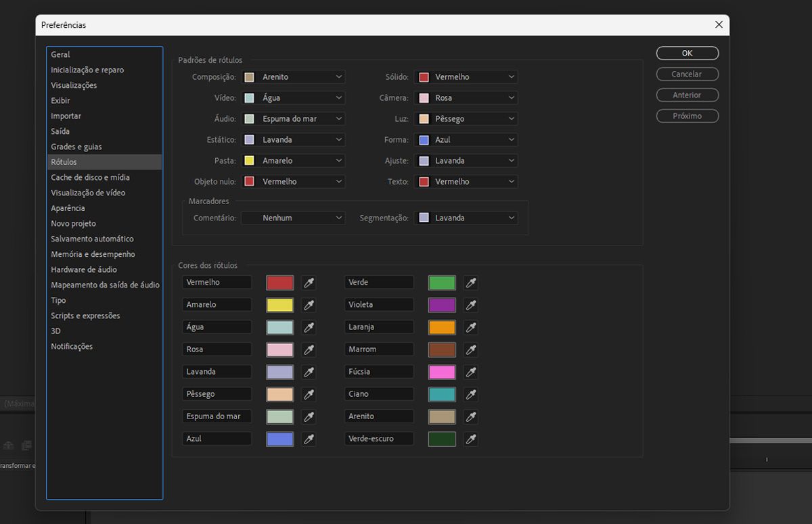Click the Verde label name field
The width and height of the screenshot is (812, 524).
pos(379,283)
